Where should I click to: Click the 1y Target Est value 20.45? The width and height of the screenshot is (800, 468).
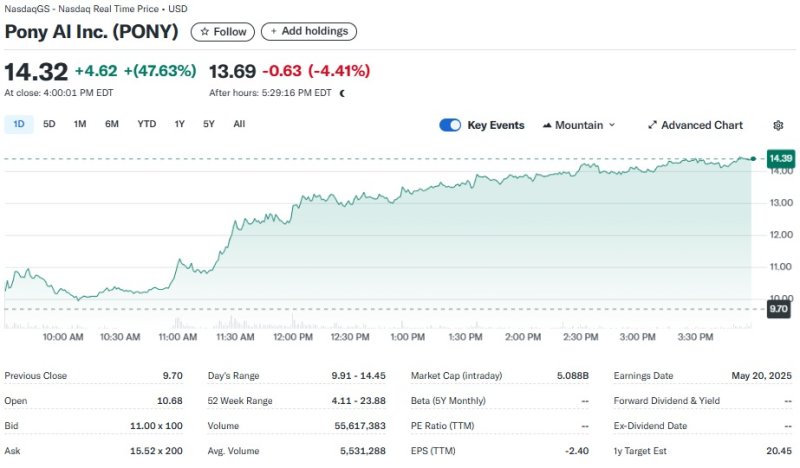coord(779,451)
